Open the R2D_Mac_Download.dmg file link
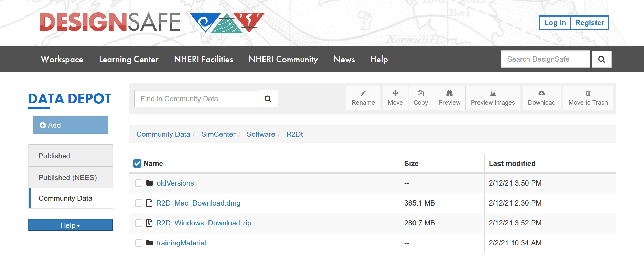The height and width of the screenshot is (273, 644). (x=198, y=203)
